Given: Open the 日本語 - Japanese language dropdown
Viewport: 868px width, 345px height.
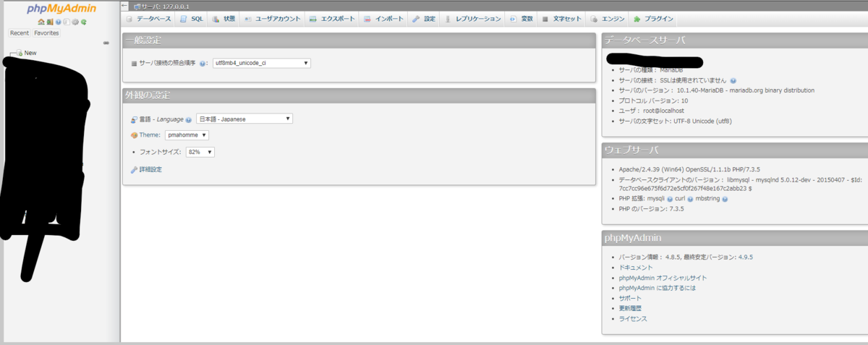Looking at the screenshot, I should point(244,119).
